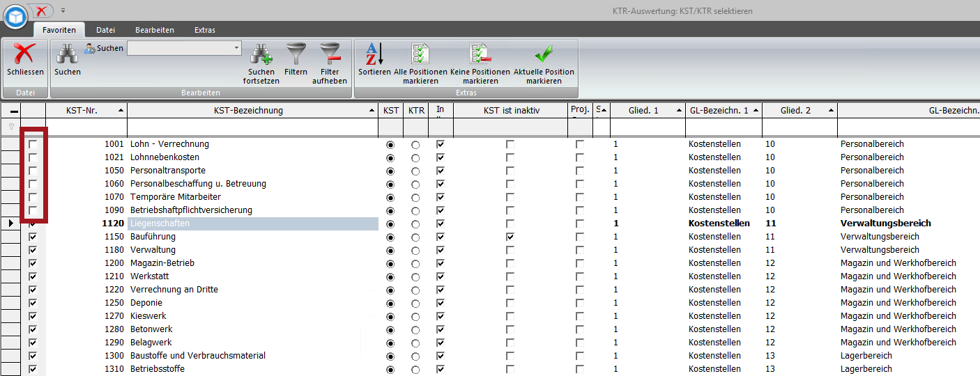The width and height of the screenshot is (980, 376).
Task: Open the quick access toolbar dropdown arrow
Action: click(x=63, y=10)
